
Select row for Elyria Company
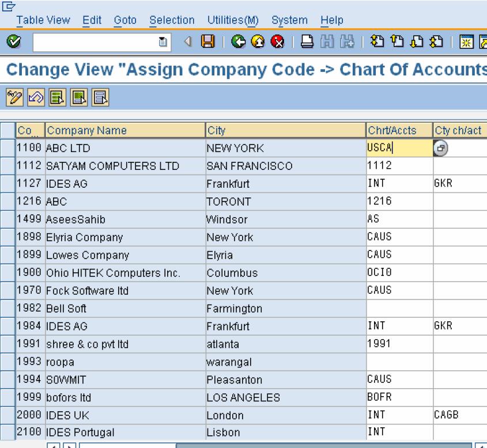click(x=7, y=237)
